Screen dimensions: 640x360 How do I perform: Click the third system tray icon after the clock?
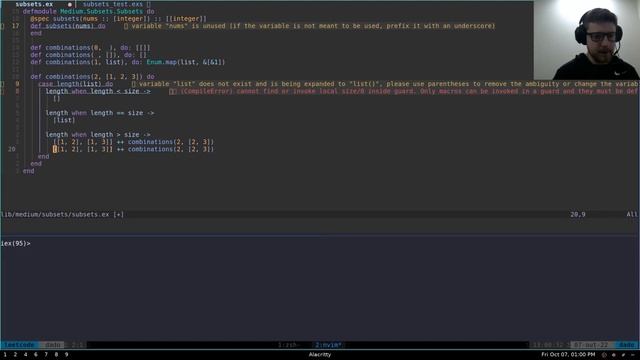pos(623,355)
